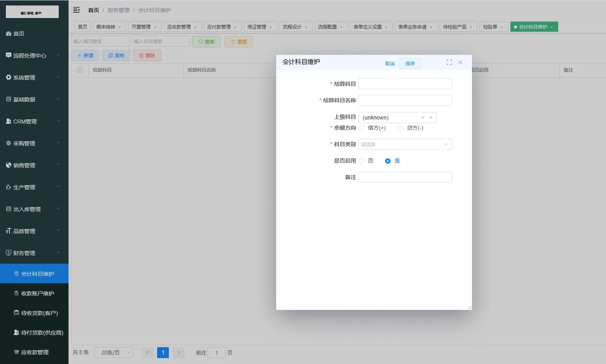Collapse the 财务管理 sidebar menu
This screenshot has width=606, height=364.
pyautogui.click(x=58, y=253)
